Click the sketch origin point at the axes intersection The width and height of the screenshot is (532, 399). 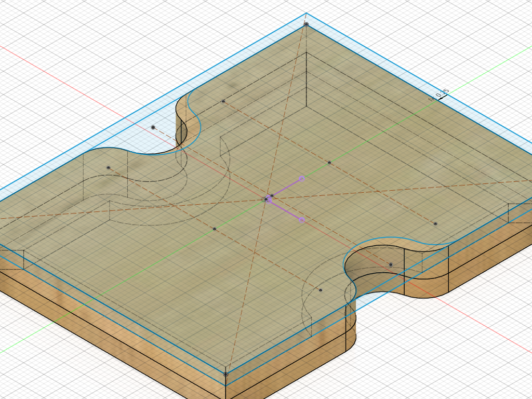coord(266,199)
